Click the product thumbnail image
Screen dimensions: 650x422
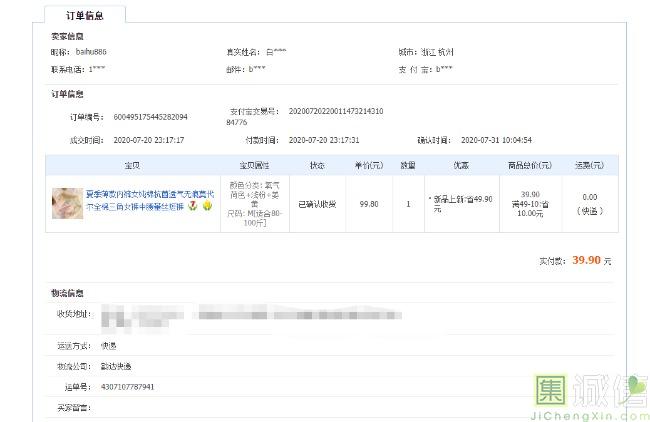(67, 203)
